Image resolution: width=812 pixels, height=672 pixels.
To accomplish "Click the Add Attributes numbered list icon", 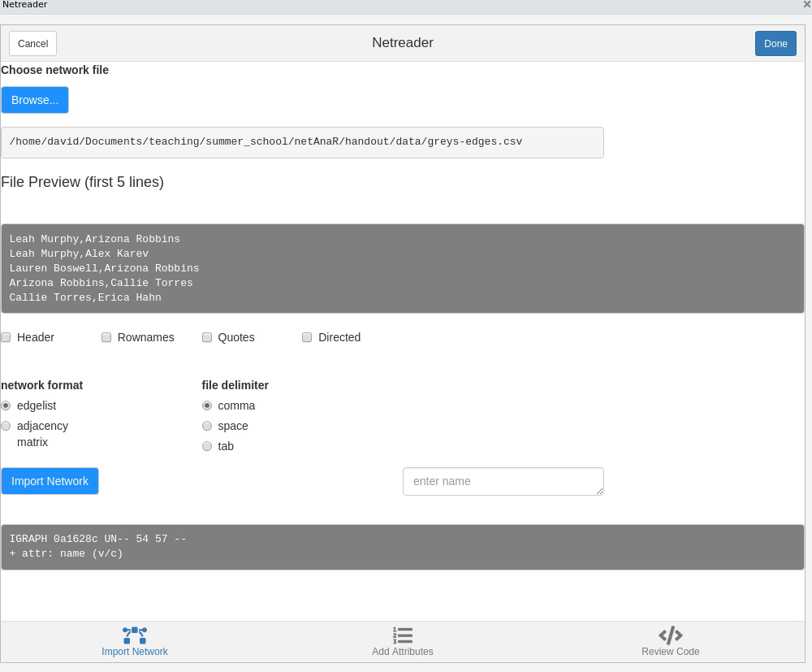I will [x=403, y=635].
